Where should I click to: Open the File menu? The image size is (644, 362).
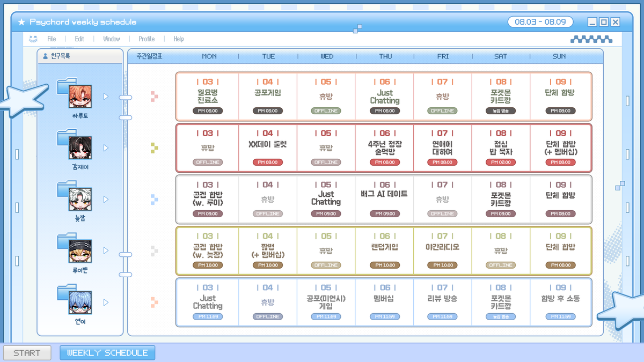click(52, 39)
